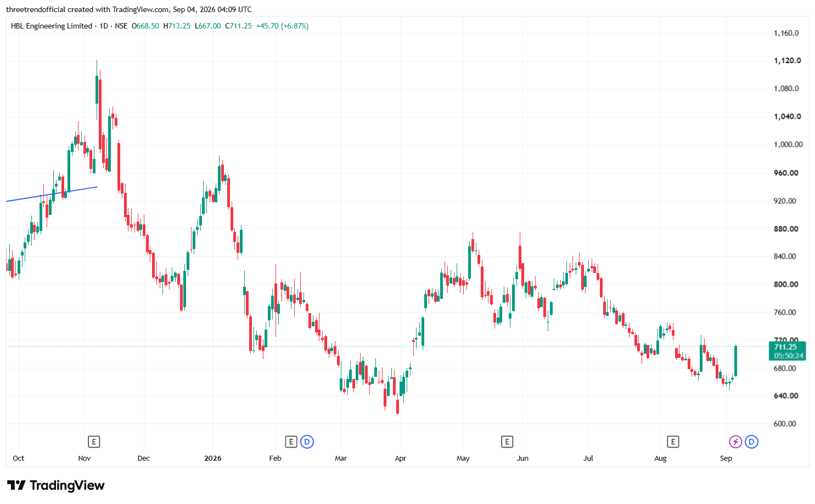
Task: Click the 2026 year label on time axis
Action: tap(213, 458)
